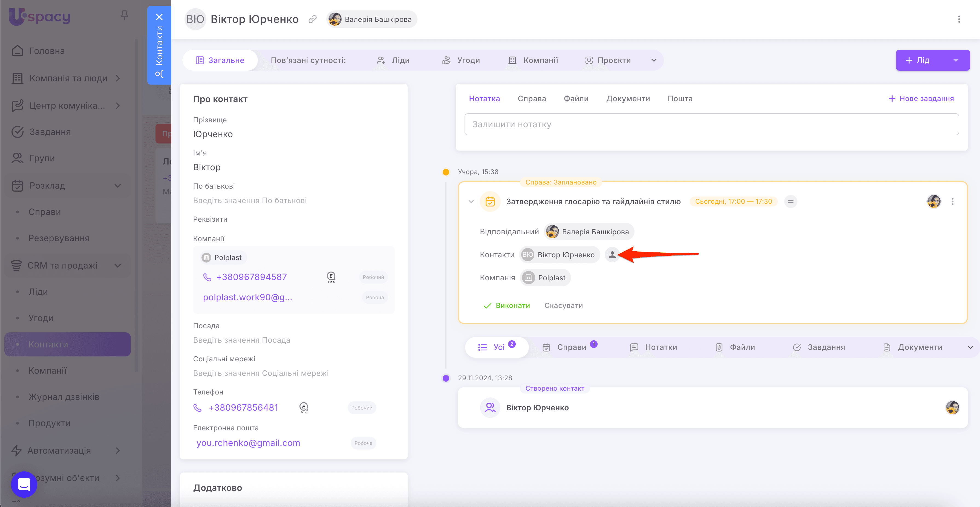Click the add contact person icon

coord(612,254)
